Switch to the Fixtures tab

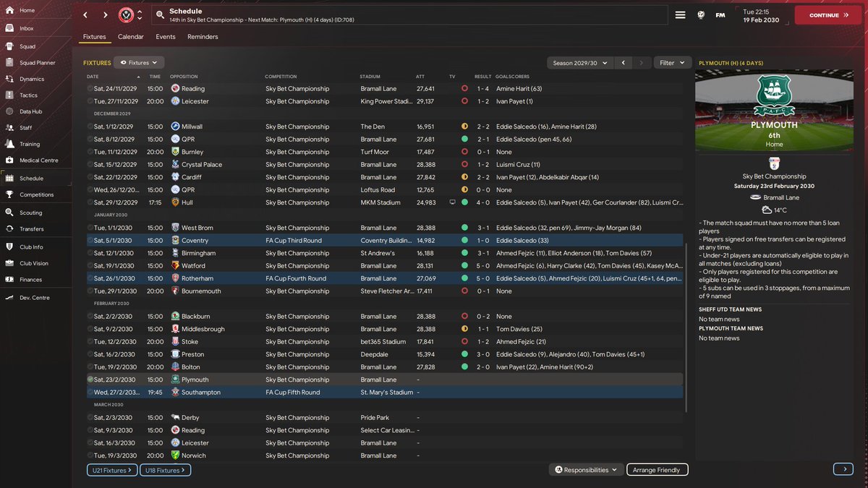pos(95,36)
